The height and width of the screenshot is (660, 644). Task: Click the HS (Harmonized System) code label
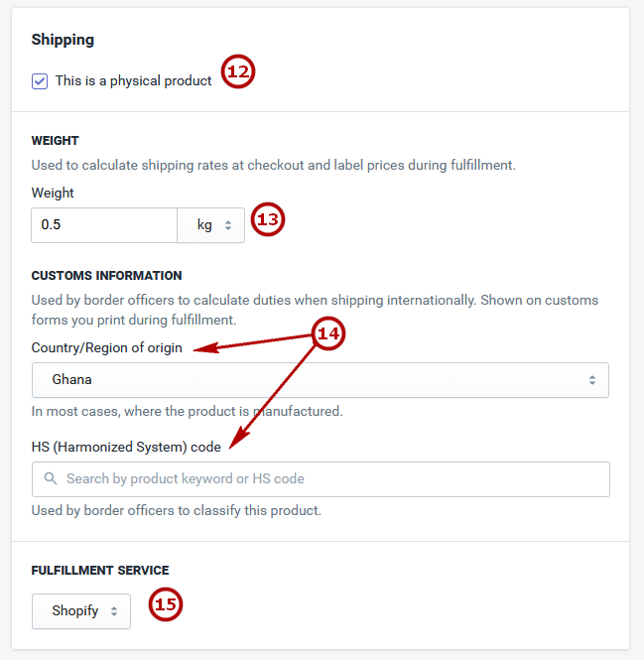[126, 447]
